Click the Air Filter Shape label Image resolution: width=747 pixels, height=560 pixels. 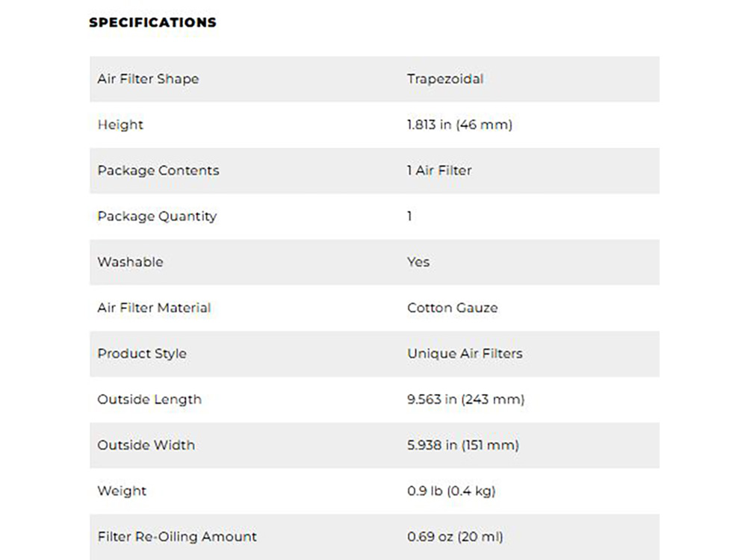148,79
